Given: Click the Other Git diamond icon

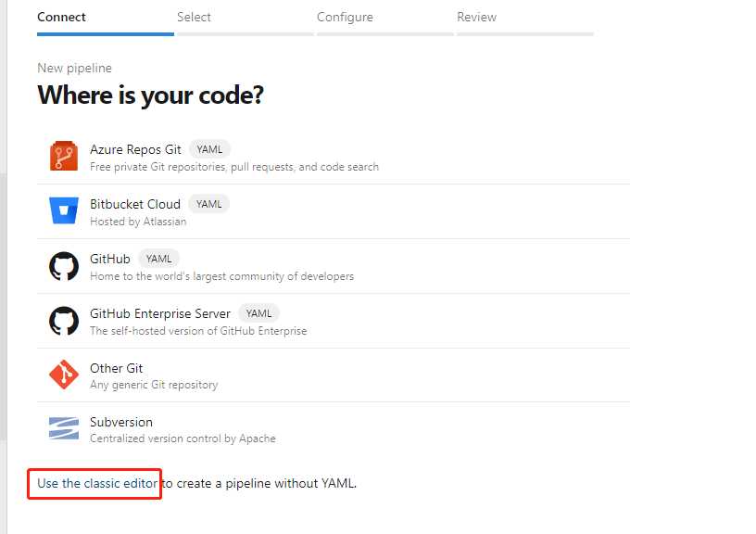Looking at the screenshot, I should point(64,375).
